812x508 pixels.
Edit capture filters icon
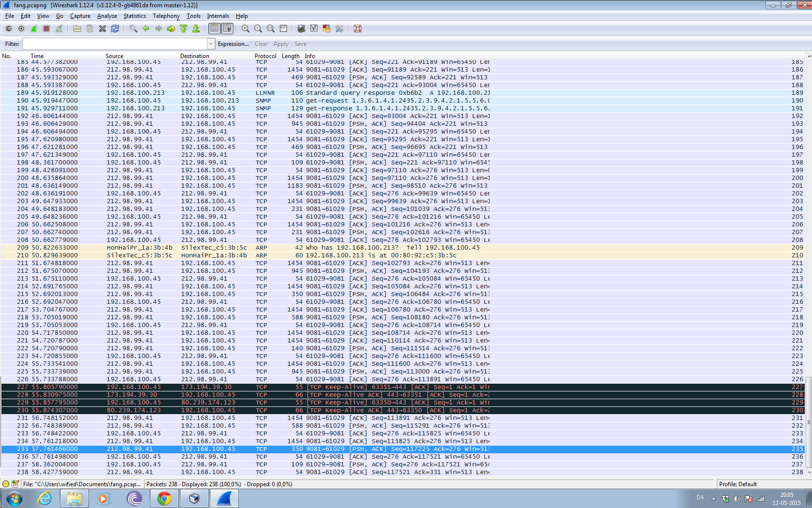[x=302, y=29]
